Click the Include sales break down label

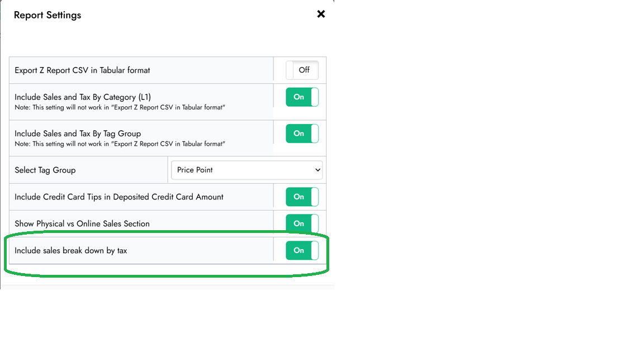(71, 250)
